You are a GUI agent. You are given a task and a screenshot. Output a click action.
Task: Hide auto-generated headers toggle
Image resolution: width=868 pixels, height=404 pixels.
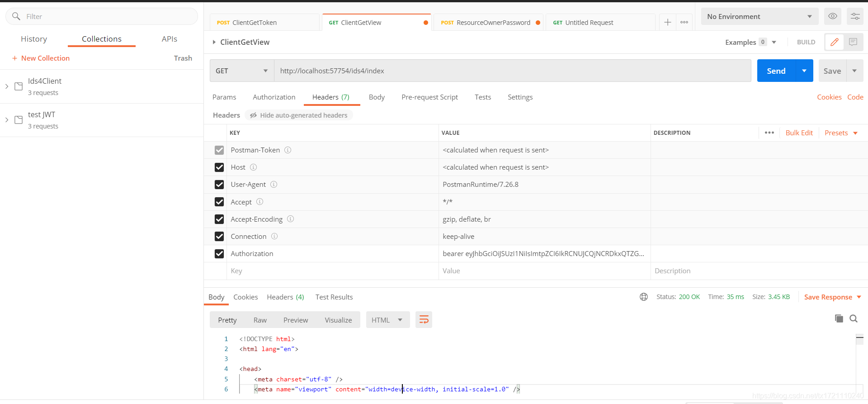pos(299,115)
